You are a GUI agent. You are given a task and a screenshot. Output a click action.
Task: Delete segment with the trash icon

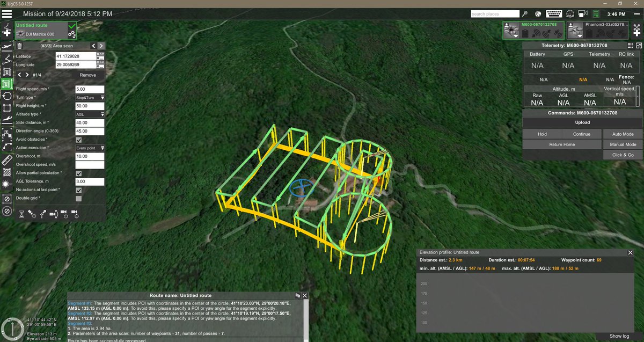click(x=20, y=46)
